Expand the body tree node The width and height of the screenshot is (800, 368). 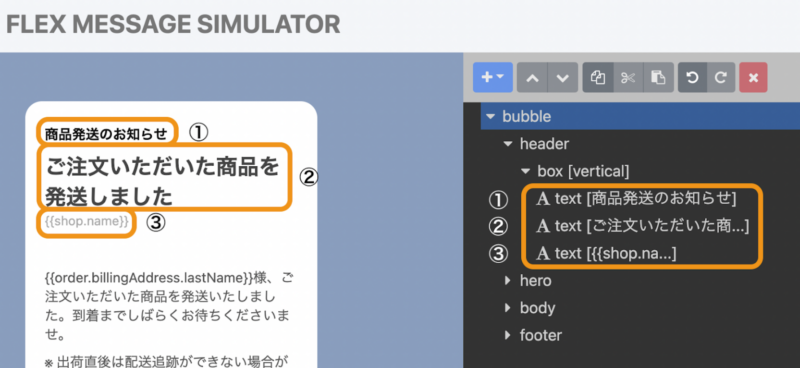[x=508, y=308]
